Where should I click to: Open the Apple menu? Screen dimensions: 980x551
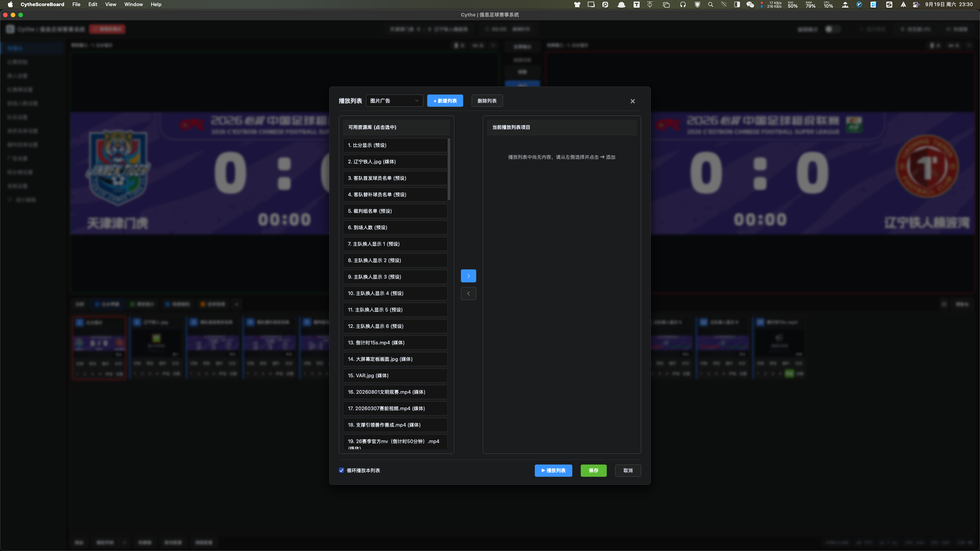(10, 5)
